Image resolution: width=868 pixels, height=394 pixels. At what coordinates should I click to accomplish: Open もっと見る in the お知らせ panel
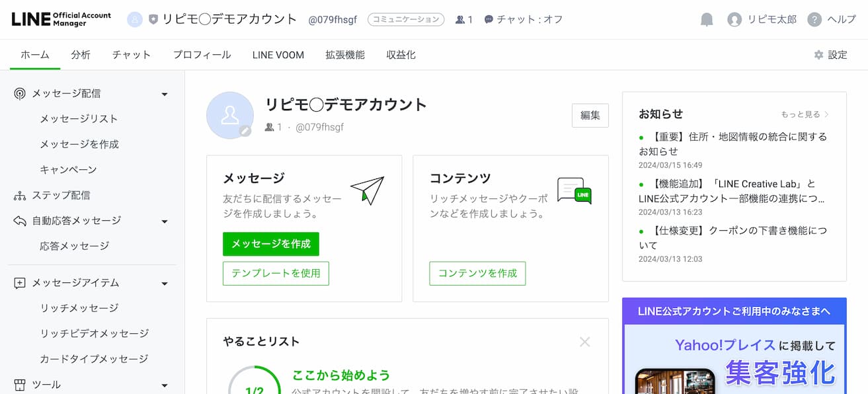805,114
